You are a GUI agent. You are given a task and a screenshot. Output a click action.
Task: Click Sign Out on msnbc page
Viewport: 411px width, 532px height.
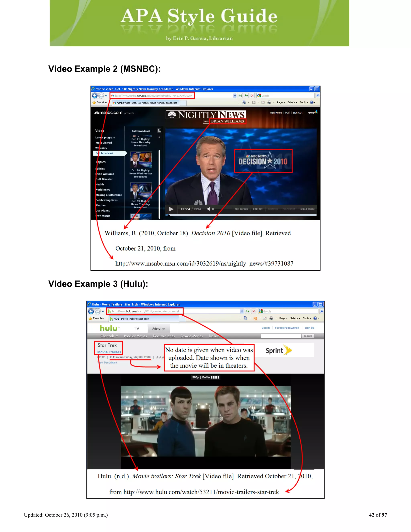coord(298,113)
